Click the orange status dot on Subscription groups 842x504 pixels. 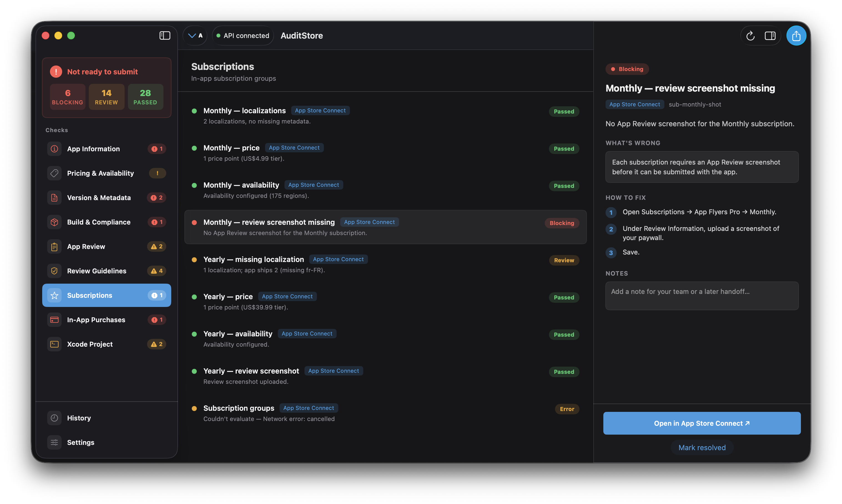point(194,409)
